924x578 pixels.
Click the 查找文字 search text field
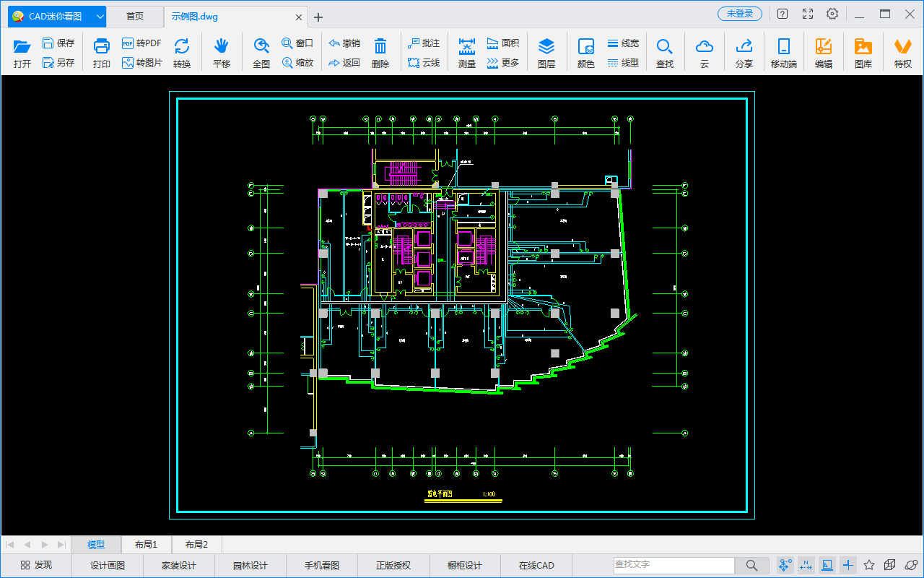(674, 565)
